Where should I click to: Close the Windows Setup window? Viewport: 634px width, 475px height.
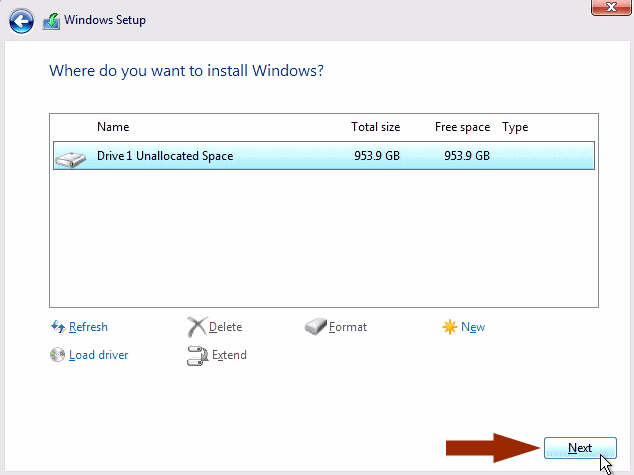[611, 7]
